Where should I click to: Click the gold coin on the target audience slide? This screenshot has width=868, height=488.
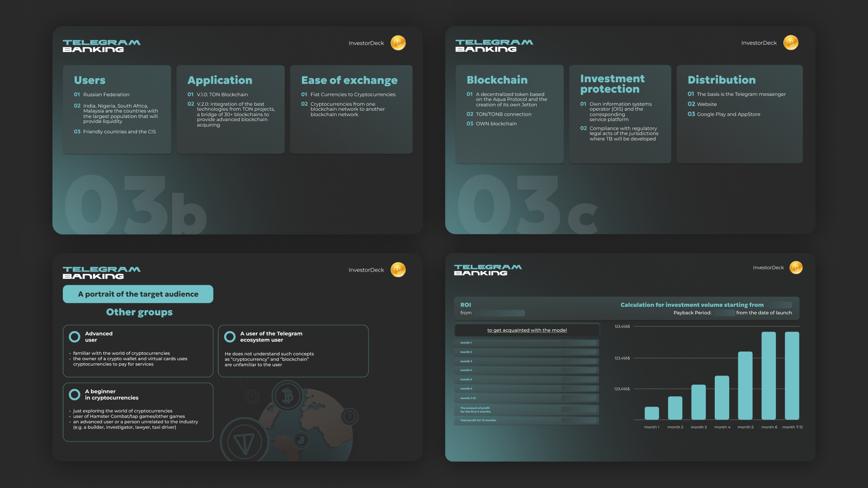point(398,270)
